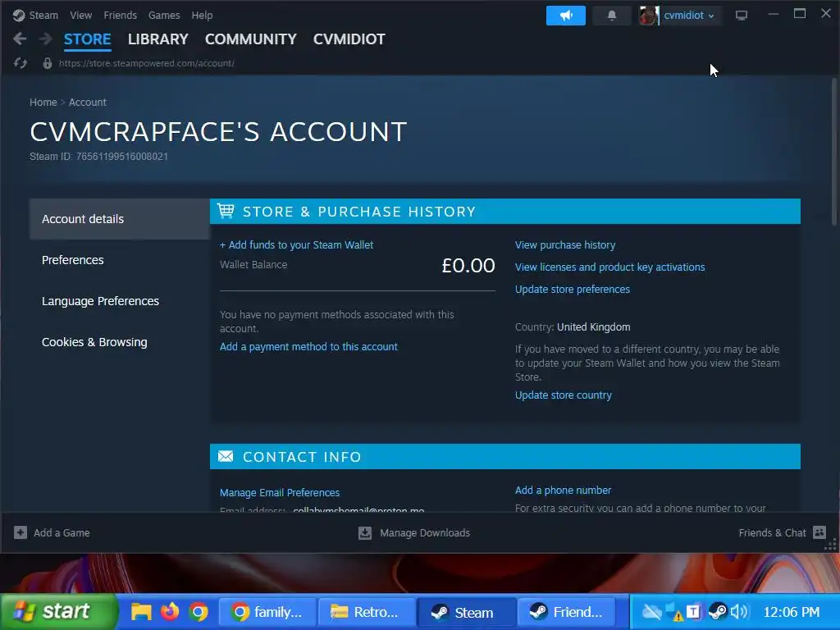The image size is (840, 630).
Task: Switch to the STORE tab
Action: coord(87,39)
